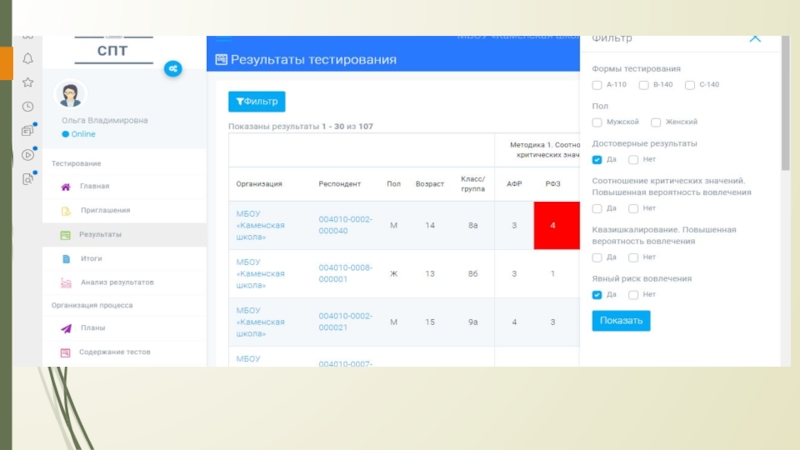Click the bell notifications icon

point(28,59)
